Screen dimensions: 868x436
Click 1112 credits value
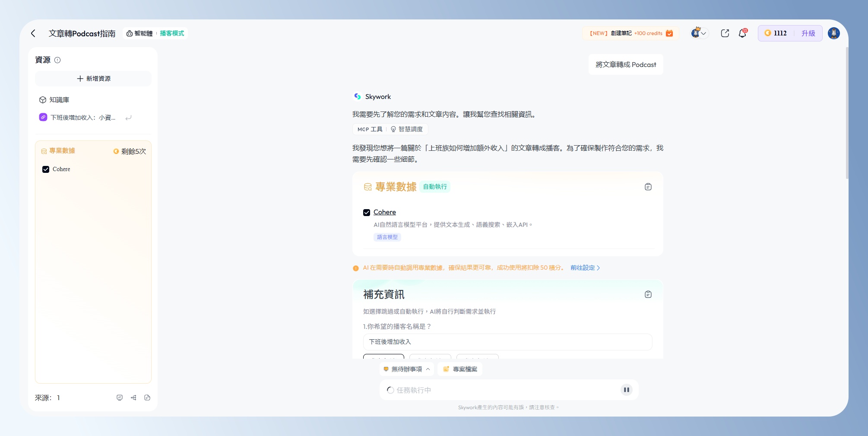point(780,33)
